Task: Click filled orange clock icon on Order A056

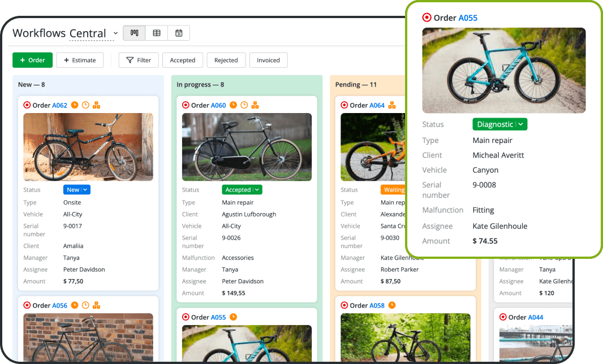Action: click(x=75, y=305)
